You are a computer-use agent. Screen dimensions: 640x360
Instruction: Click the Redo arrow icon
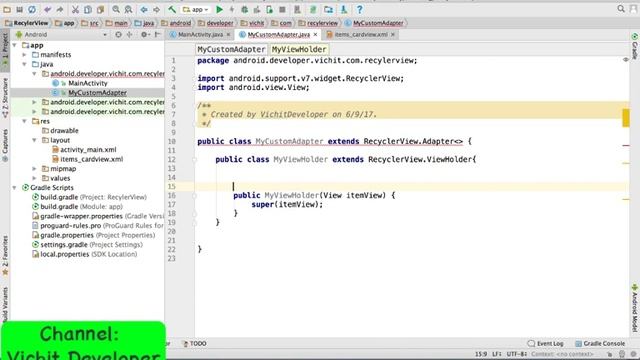tap(60, 9)
